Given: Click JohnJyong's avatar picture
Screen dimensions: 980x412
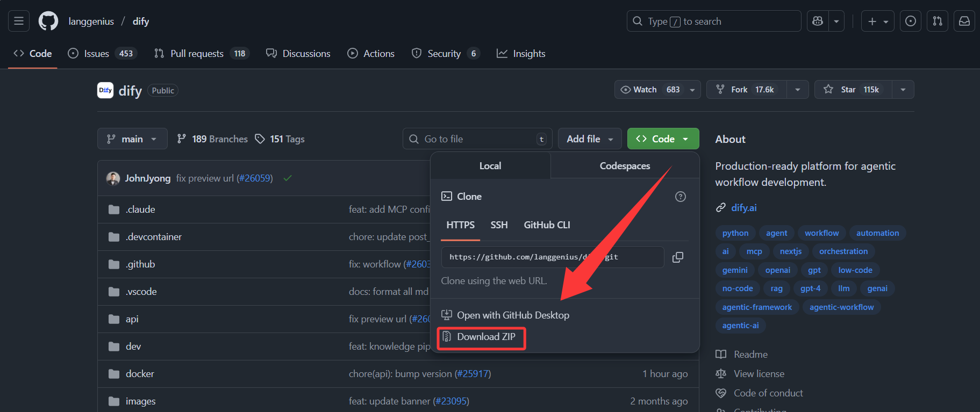Looking at the screenshot, I should pos(113,178).
